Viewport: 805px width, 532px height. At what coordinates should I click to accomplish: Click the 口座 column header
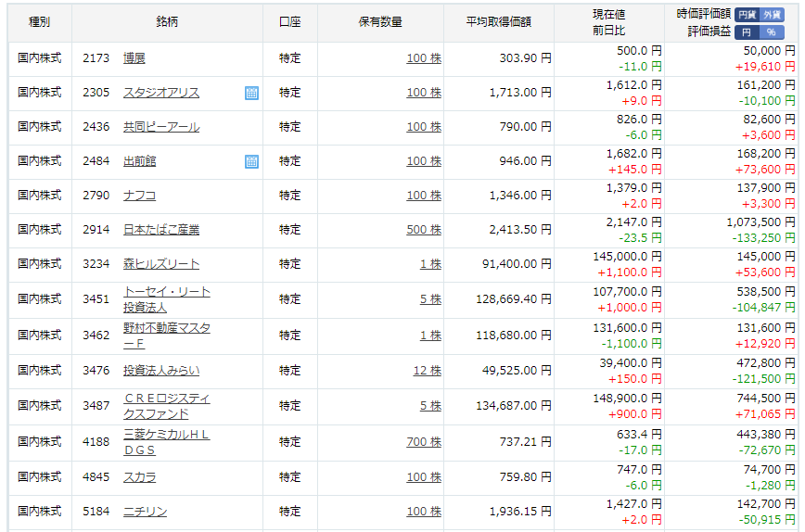tap(290, 22)
